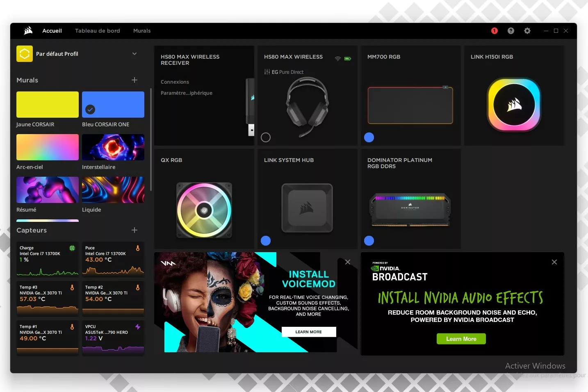Click the HS80 MAX battery level icon
Image resolution: width=588 pixels, height=392 pixels.
coord(348,59)
